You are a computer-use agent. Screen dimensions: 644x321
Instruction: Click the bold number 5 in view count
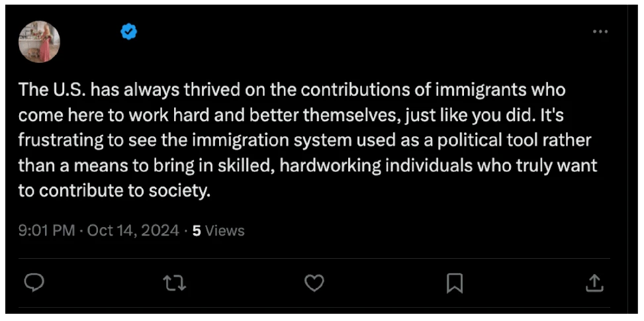197,231
